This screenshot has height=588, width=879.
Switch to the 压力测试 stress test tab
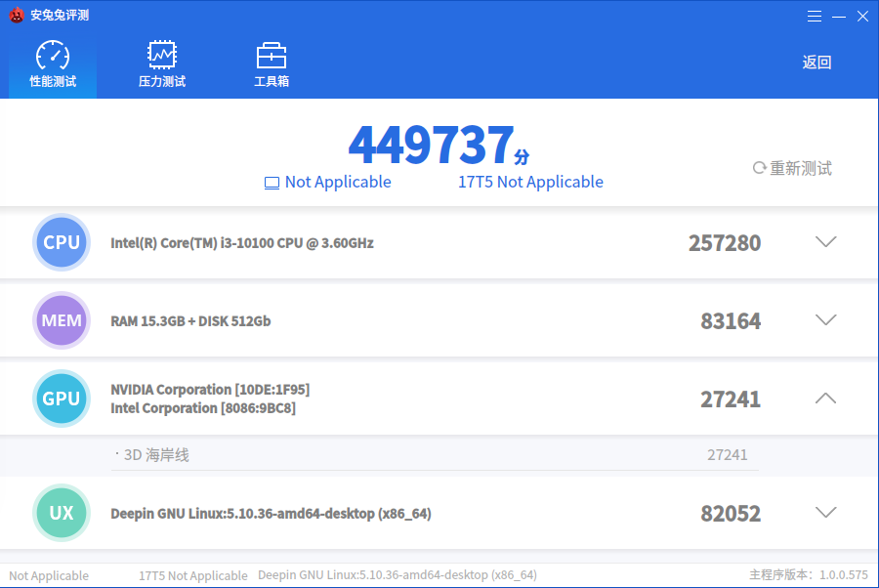coord(162,63)
